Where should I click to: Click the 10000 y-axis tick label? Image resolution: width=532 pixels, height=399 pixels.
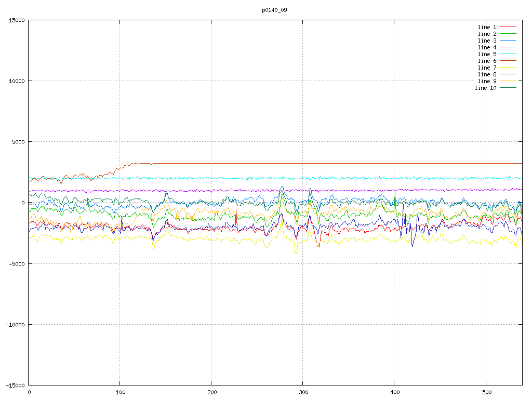click(16, 81)
